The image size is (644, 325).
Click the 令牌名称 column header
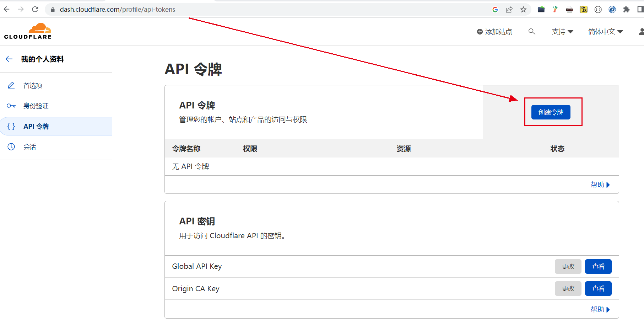click(x=186, y=149)
